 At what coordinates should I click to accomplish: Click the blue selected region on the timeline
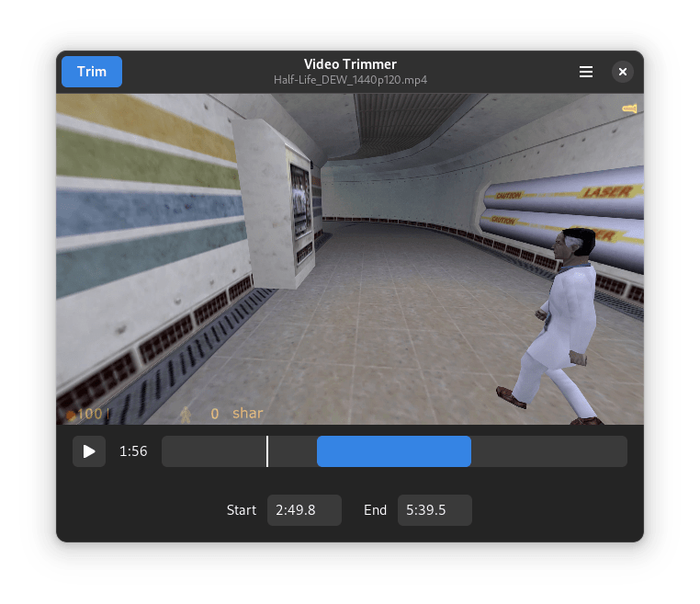[394, 451]
